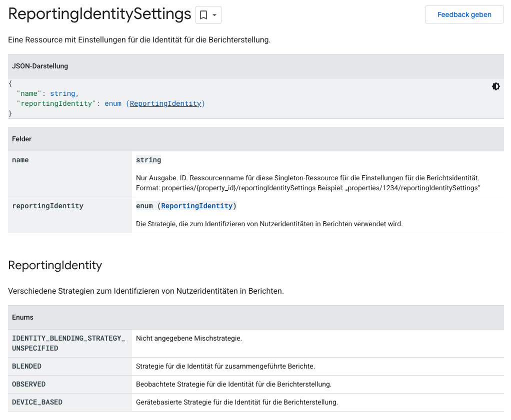Image resolution: width=511 pixels, height=420 pixels.
Task: Select the name field cell
Action: [20, 160]
